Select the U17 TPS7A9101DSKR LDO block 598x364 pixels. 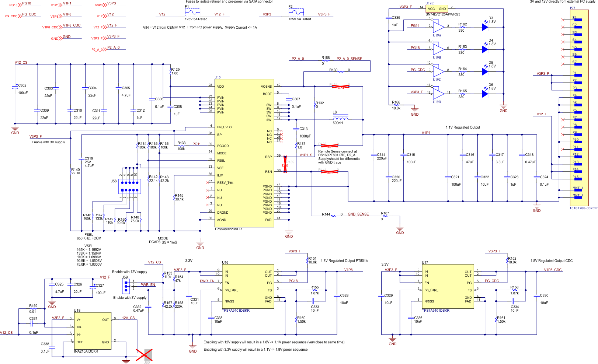(448, 286)
